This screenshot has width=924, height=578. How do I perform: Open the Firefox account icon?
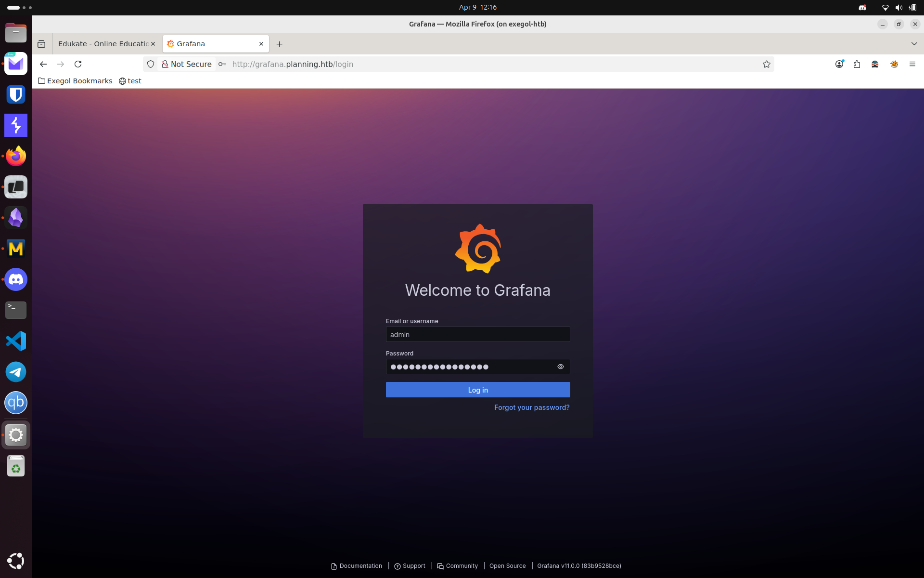click(x=839, y=64)
